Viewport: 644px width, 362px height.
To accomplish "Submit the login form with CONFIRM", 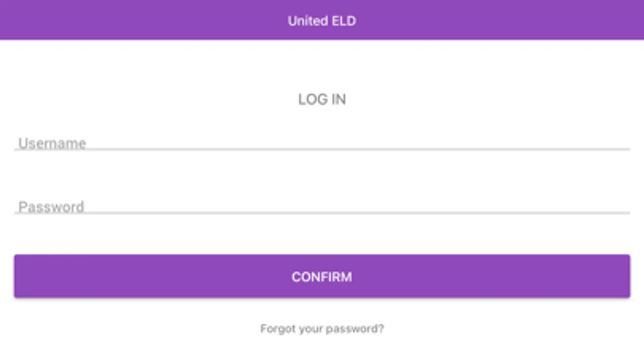I will tap(322, 276).
